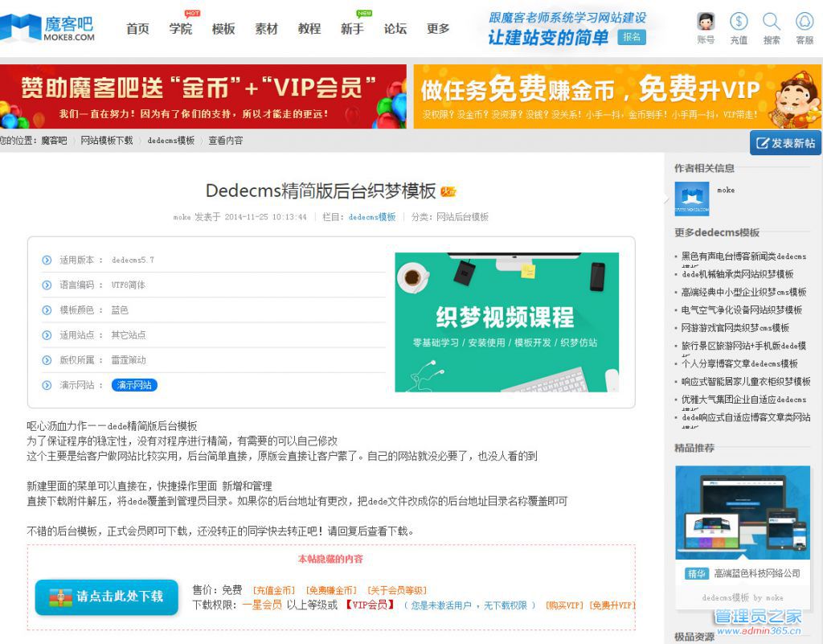
Task: Open the red 赞助魔客吧 banner
Action: click(x=203, y=96)
